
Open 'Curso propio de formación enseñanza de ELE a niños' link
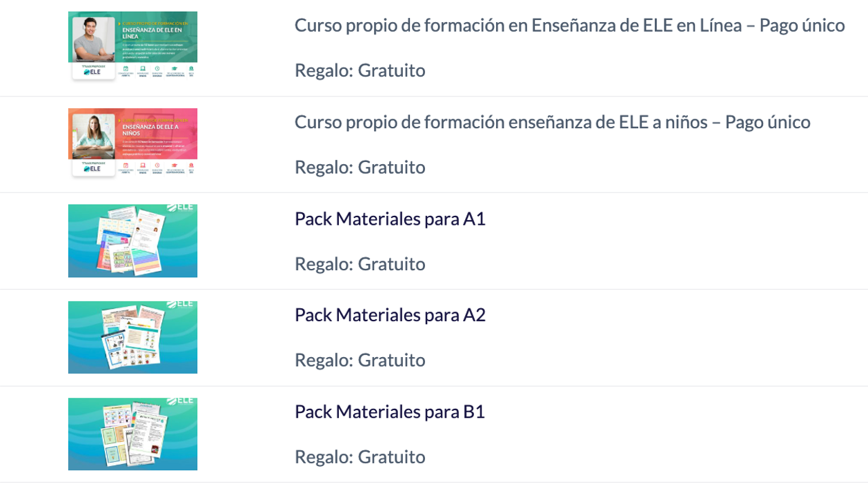coord(552,122)
